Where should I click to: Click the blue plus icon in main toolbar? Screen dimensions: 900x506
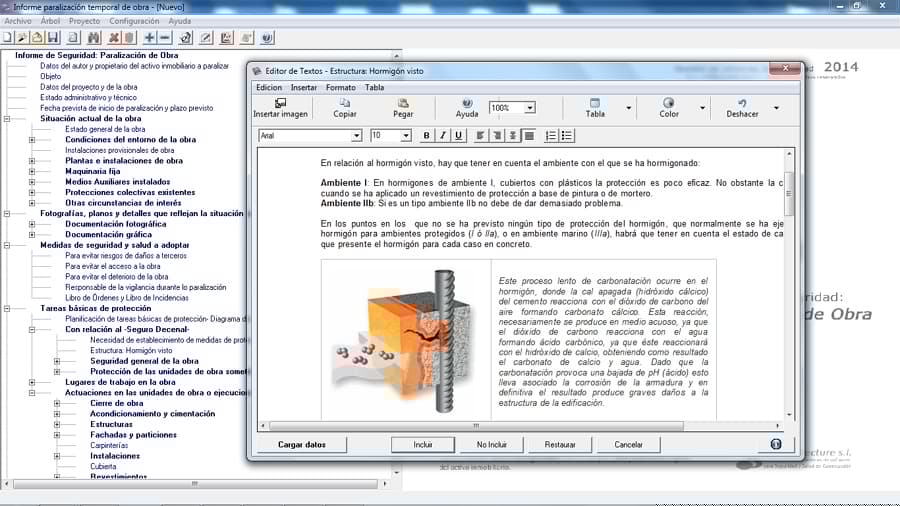(x=149, y=38)
